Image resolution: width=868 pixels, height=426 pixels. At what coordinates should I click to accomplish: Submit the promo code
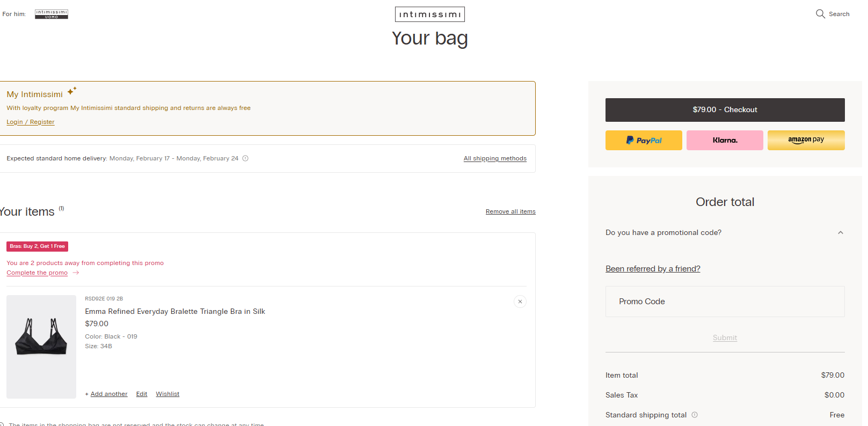pos(725,337)
